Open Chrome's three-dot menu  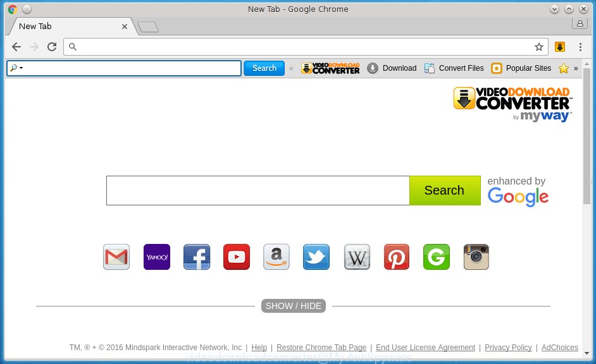580,47
